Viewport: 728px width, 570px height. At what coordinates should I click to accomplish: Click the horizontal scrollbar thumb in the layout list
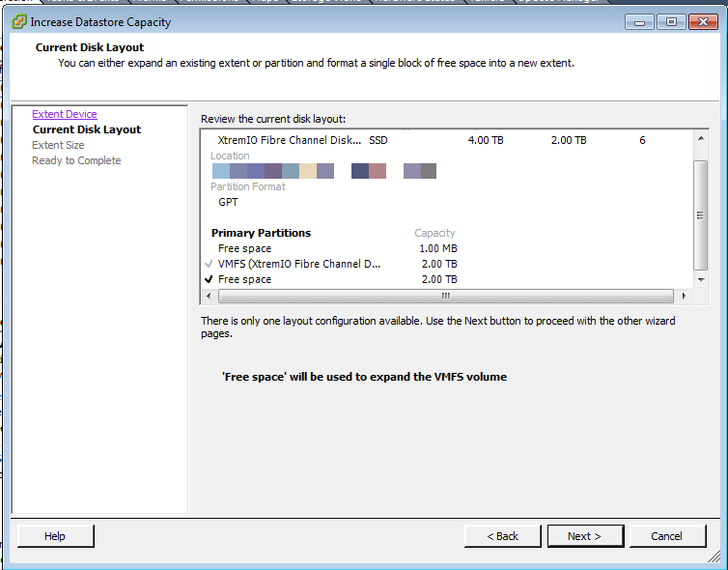[x=444, y=296]
